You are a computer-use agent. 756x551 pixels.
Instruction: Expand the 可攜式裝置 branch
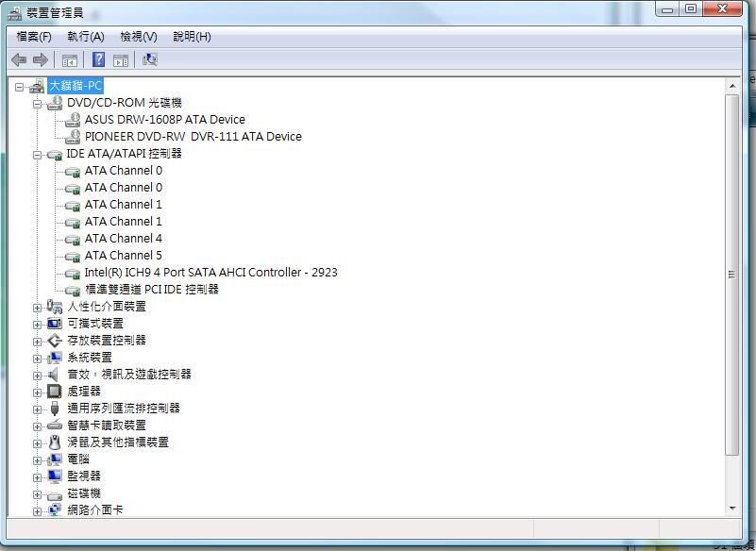[37, 325]
